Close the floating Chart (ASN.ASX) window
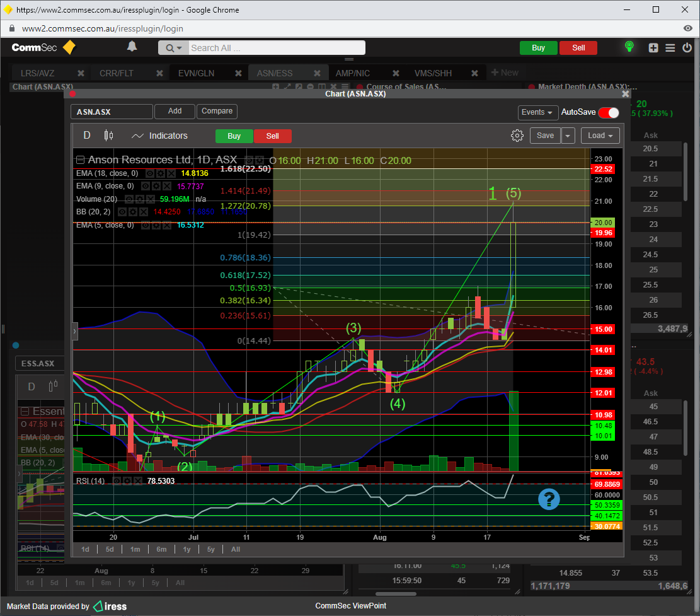Viewport: 700px width, 616px height. coord(626,94)
